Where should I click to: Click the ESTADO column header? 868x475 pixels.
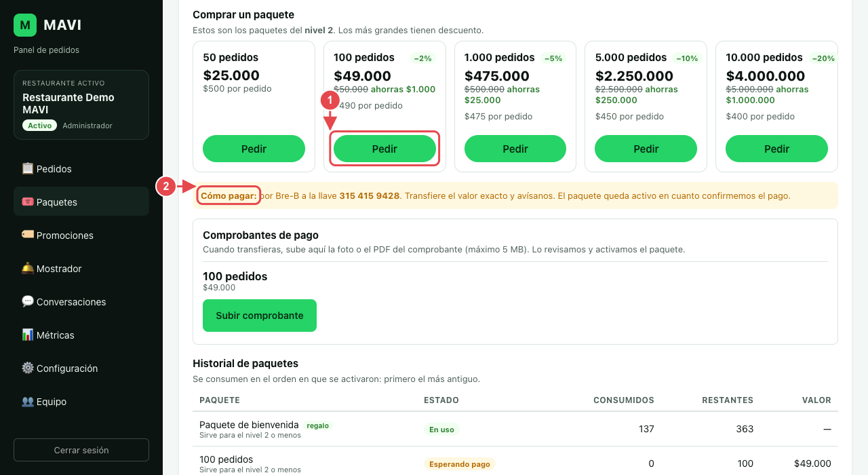441,400
